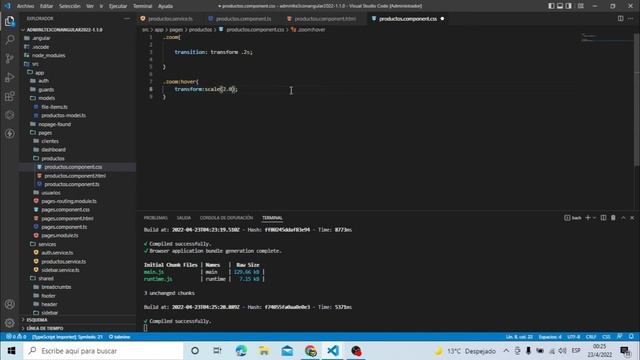Toggle the primary side bar layout icon
Viewport: 640px width, 360px height.
click(551, 6)
